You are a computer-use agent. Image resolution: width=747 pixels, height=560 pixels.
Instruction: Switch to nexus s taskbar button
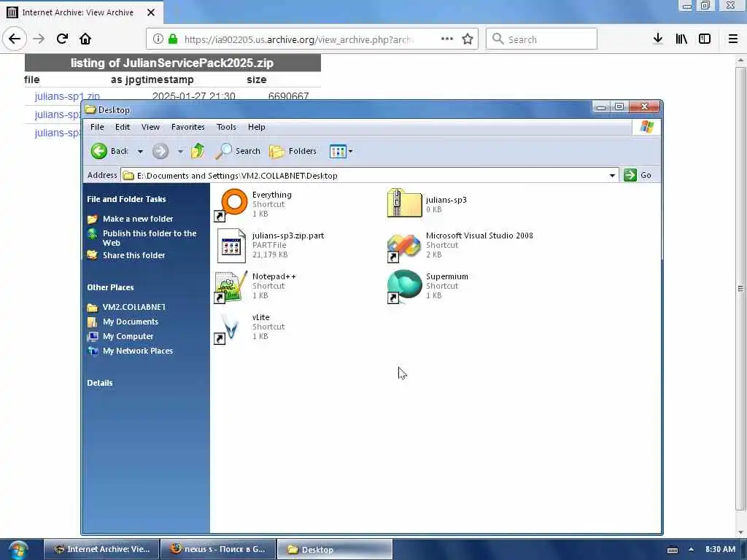[x=218, y=549]
